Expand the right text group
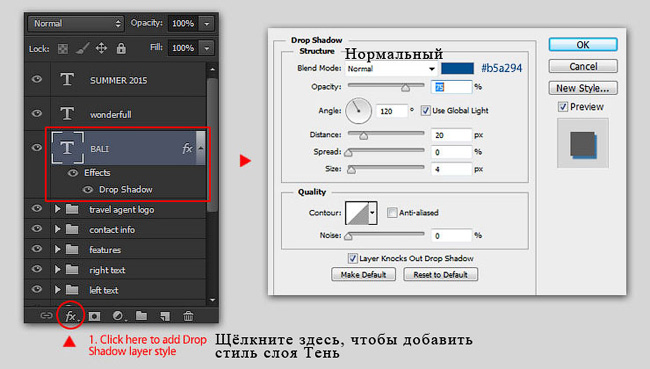650x369 pixels. pyautogui.click(x=57, y=269)
